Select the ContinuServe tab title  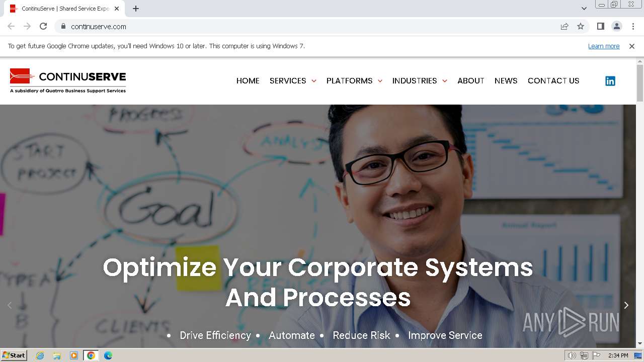65,9
